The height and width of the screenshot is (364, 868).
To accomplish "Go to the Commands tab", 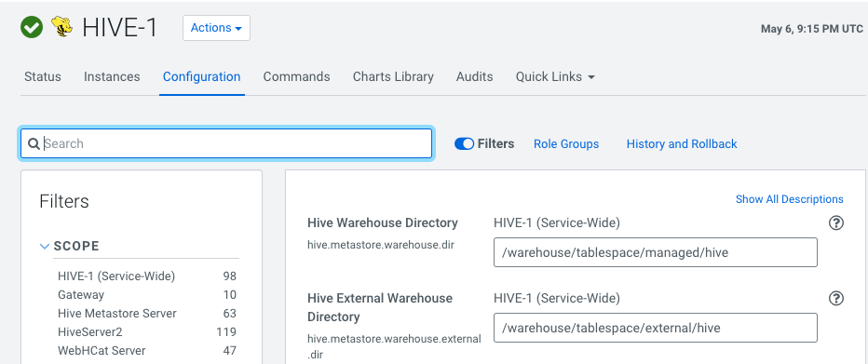I will pyautogui.click(x=297, y=77).
